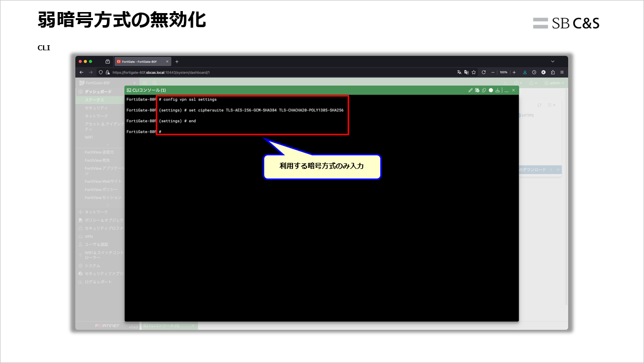Select the FortiGate - FortiGate-80F browser tab
644x363 pixels.
click(x=143, y=61)
